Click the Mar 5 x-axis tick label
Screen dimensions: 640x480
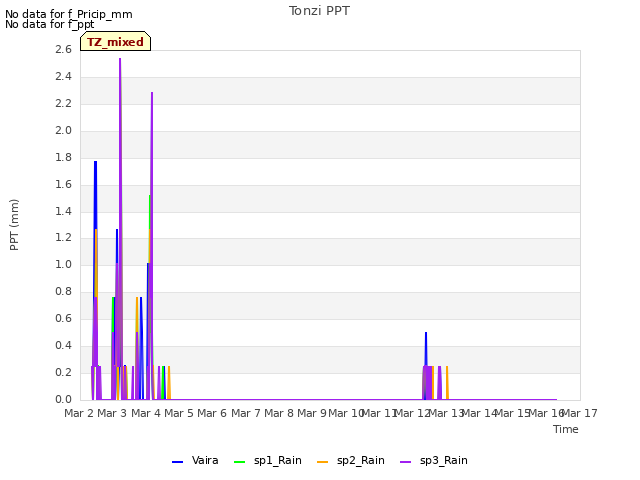[x=179, y=413]
